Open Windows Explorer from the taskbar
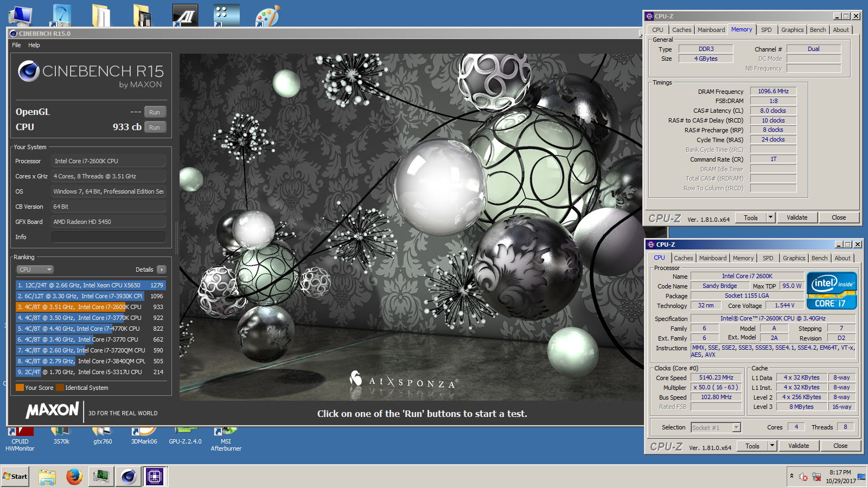 click(x=47, y=477)
